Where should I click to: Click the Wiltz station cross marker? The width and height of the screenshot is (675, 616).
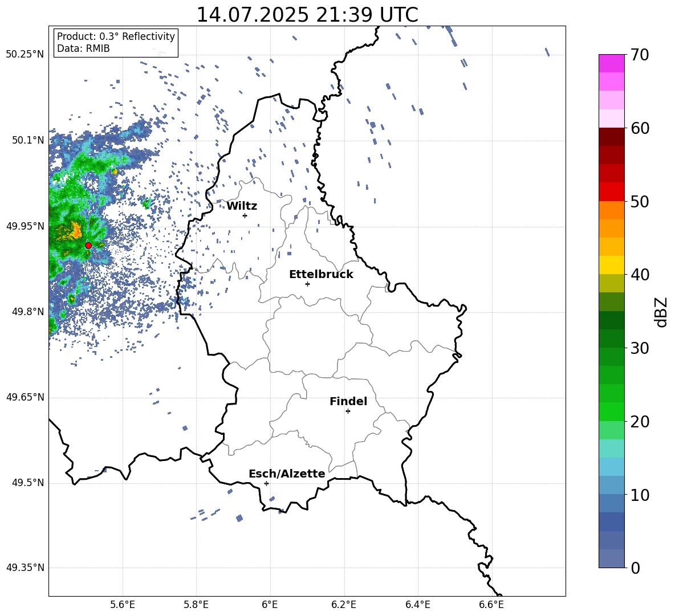point(245,215)
